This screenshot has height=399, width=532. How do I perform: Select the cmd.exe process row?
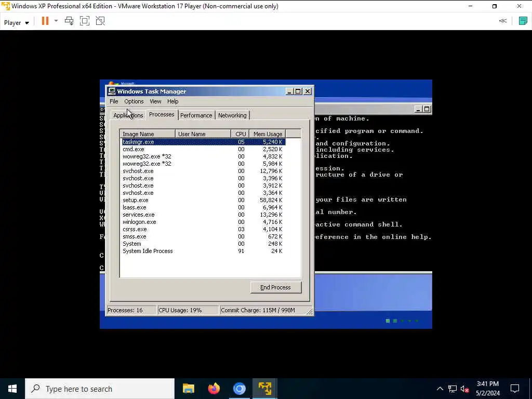(204, 149)
